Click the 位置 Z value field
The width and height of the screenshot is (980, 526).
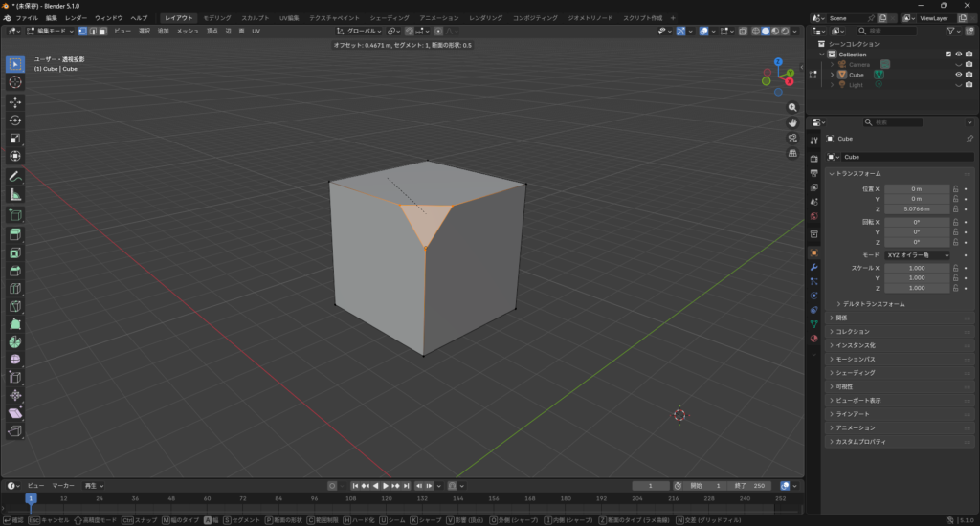pos(916,208)
